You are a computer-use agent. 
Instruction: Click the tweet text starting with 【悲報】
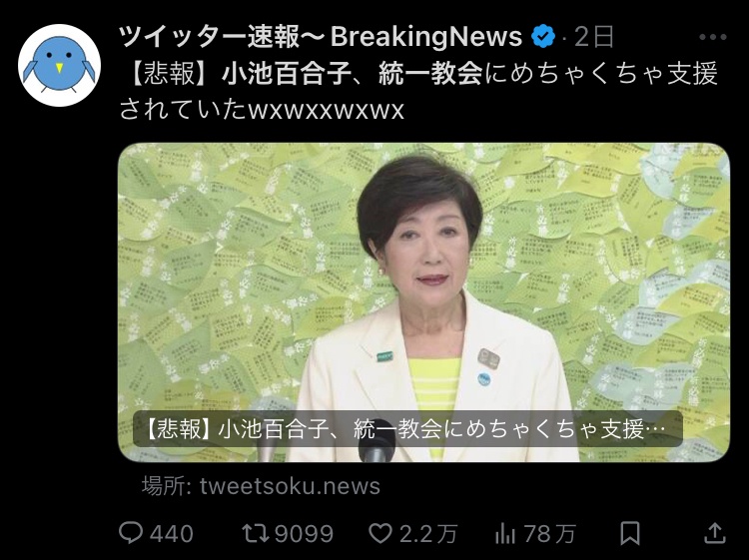[x=418, y=91]
